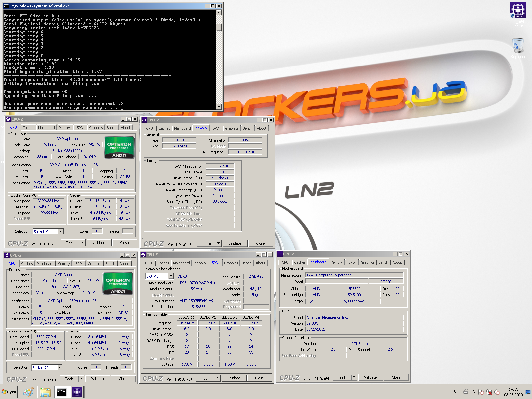The image size is (532, 399).
Task: Switch to cmd.exe taskbar icon
Action: coord(61,392)
